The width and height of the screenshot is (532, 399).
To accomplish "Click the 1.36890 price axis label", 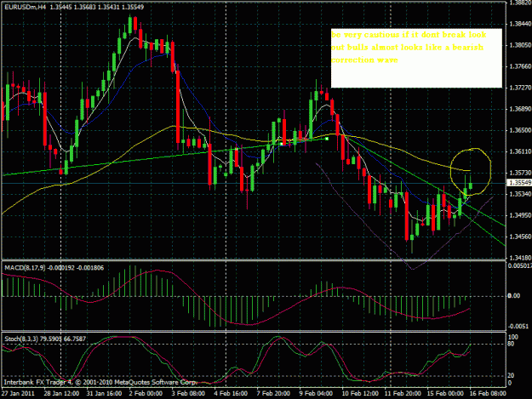I will (x=520, y=109).
